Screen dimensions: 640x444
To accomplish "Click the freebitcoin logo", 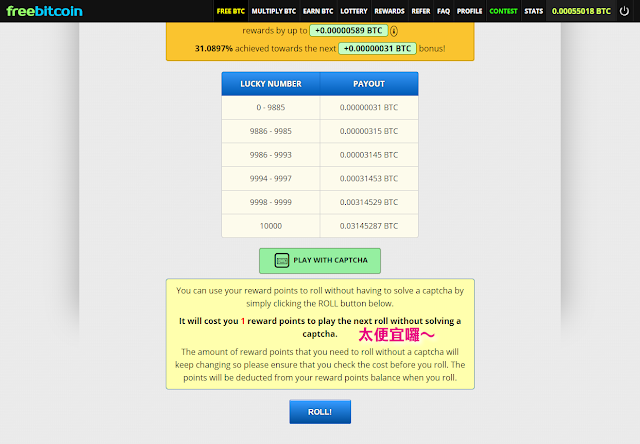I will [x=44, y=11].
